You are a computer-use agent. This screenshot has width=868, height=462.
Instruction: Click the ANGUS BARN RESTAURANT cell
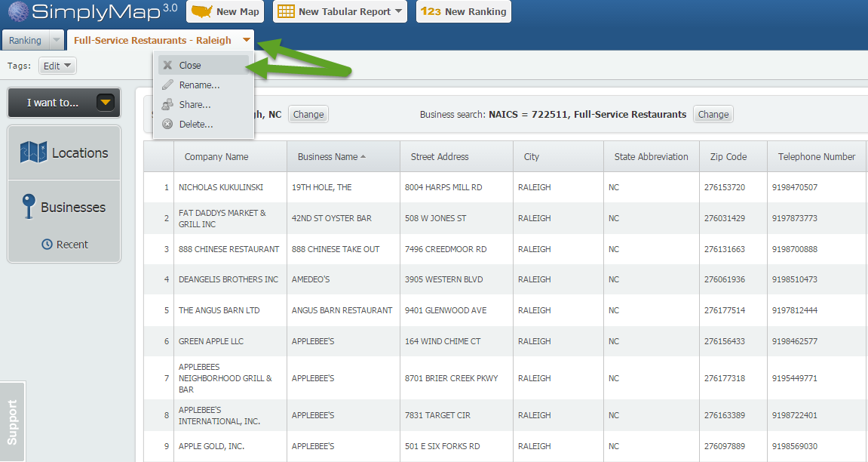click(x=343, y=310)
